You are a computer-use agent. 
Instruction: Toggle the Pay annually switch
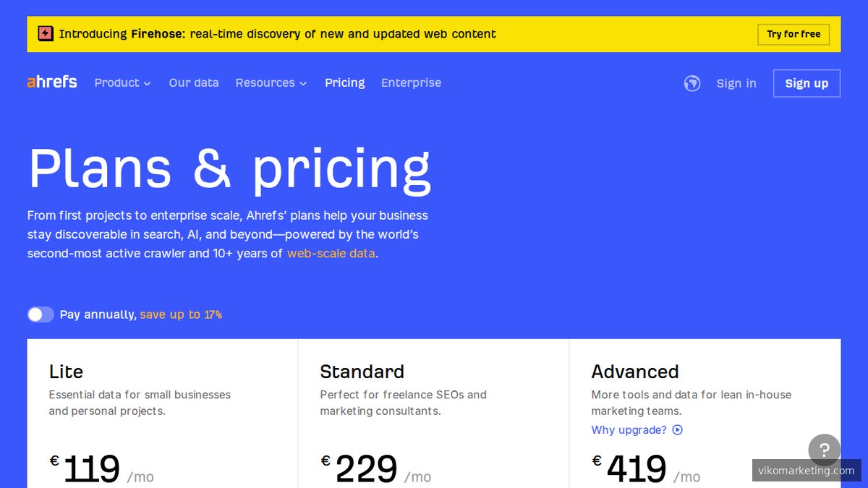coord(41,314)
